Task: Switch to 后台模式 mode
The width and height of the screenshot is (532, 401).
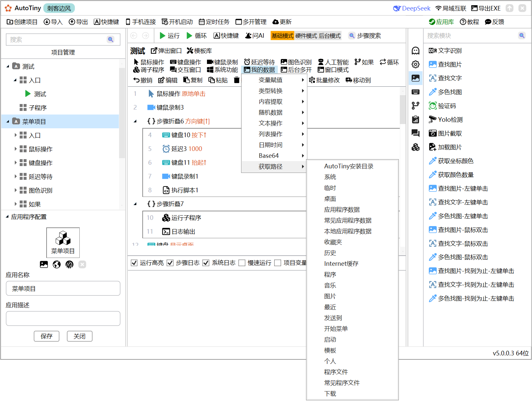Action: (330, 35)
